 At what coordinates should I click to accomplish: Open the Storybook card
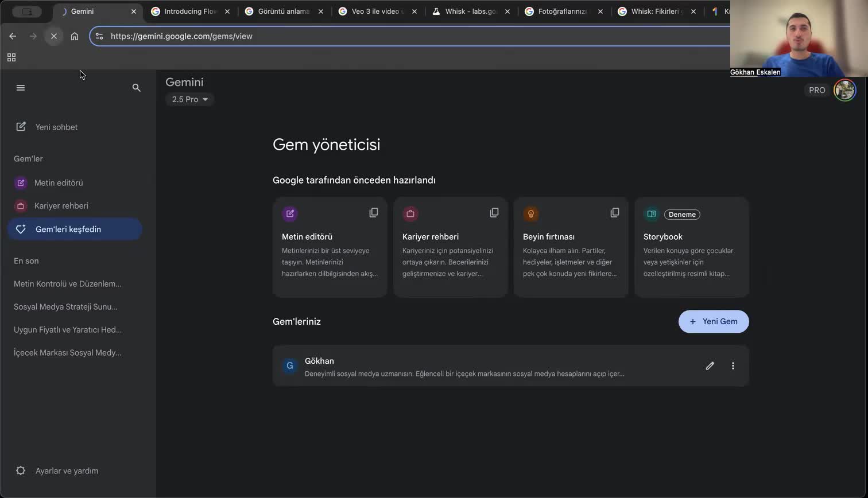click(x=692, y=247)
